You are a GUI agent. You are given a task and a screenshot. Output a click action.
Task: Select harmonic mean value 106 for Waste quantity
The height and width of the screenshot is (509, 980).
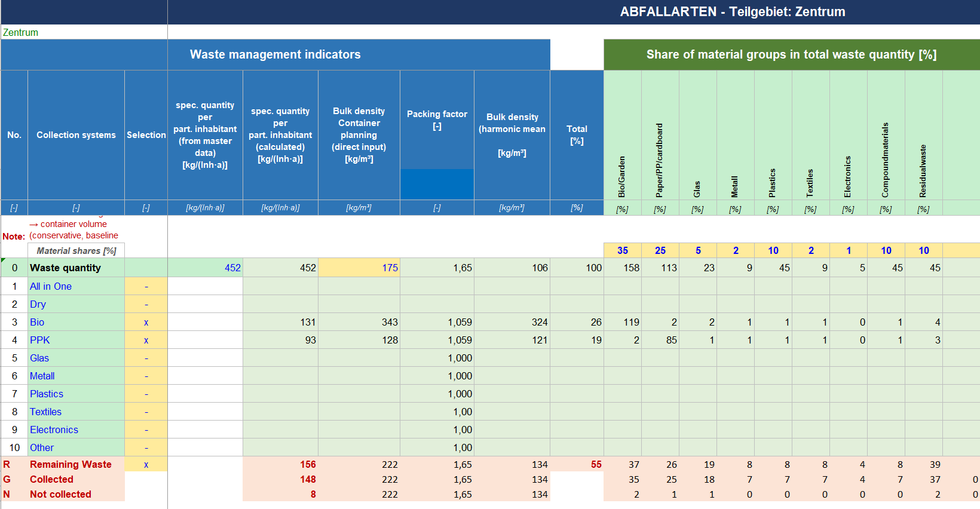point(512,268)
